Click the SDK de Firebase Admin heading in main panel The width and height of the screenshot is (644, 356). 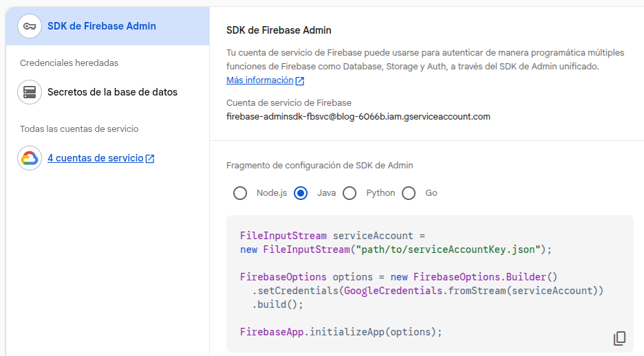(x=279, y=30)
